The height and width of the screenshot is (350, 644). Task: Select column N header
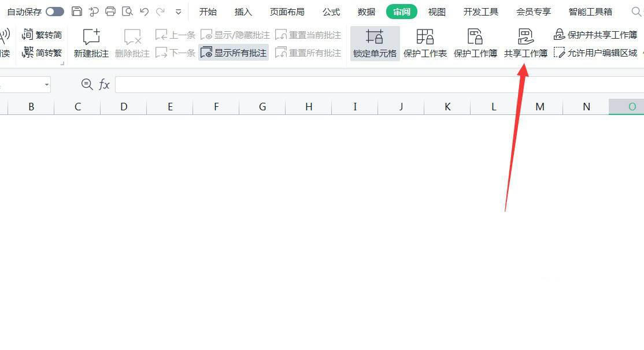[586, 107]
